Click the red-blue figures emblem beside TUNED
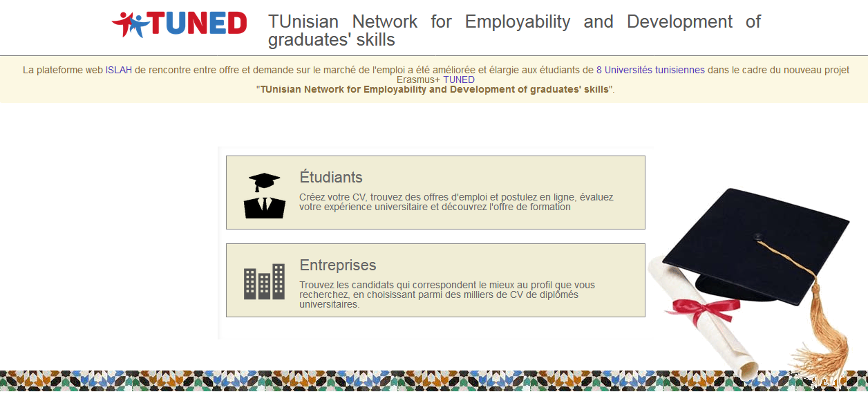The width and height of the screenshot is (868, 412). (x=131, y=25)
